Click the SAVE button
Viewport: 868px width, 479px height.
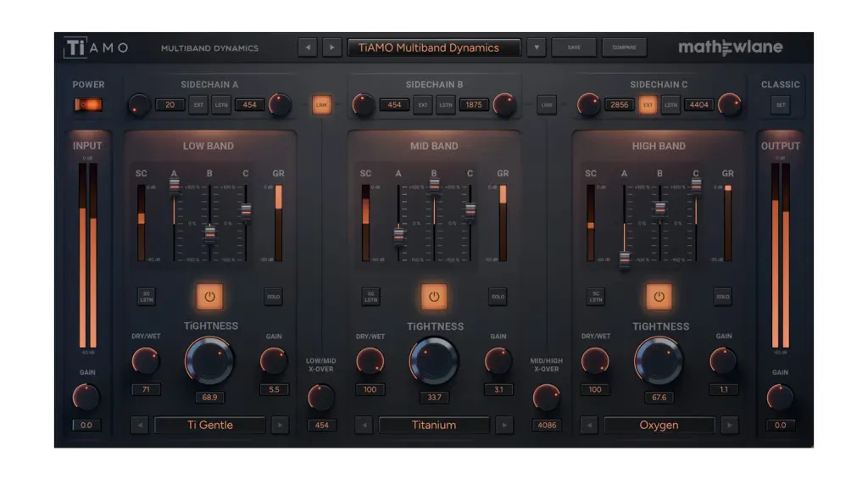pyautogui.click(x=574, y=47)
